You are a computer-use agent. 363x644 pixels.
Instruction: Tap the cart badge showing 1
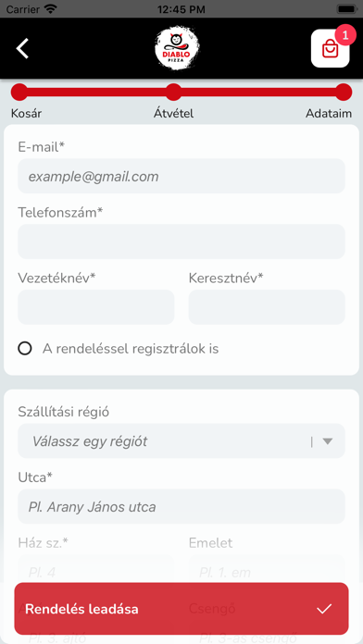[x=345, y=35]
